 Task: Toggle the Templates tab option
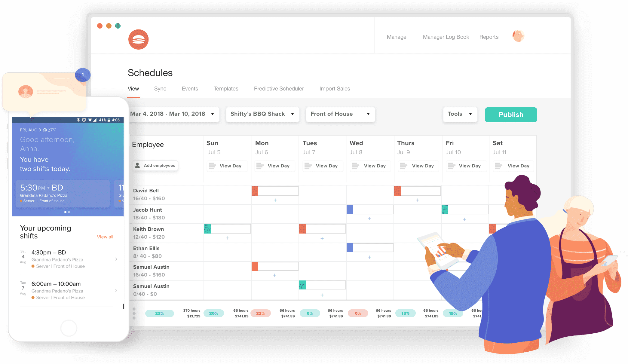pyautogui.click(x=225, y=88)
